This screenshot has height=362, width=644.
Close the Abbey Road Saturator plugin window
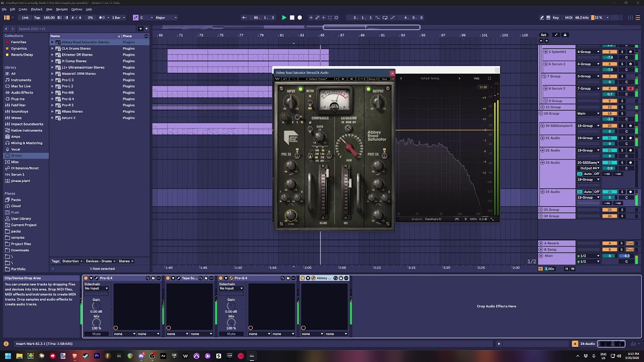coord(392,73)
